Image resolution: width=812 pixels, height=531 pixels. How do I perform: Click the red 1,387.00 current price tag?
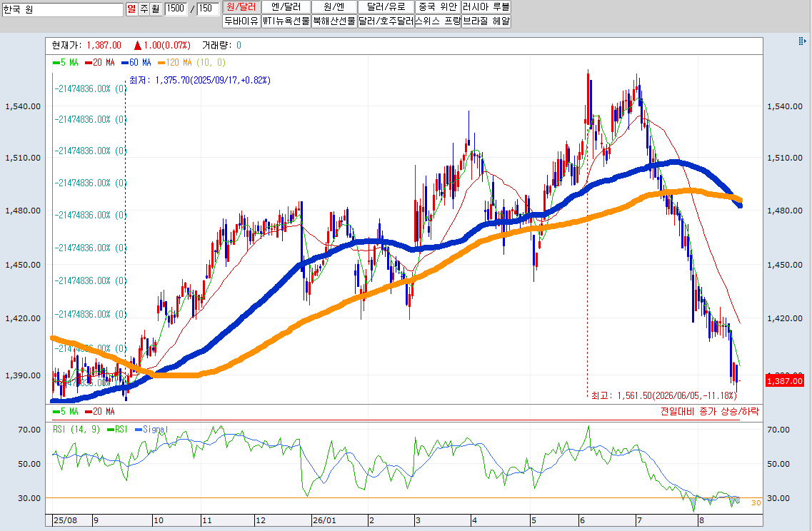pyautogui.click(x=785, y=381)
